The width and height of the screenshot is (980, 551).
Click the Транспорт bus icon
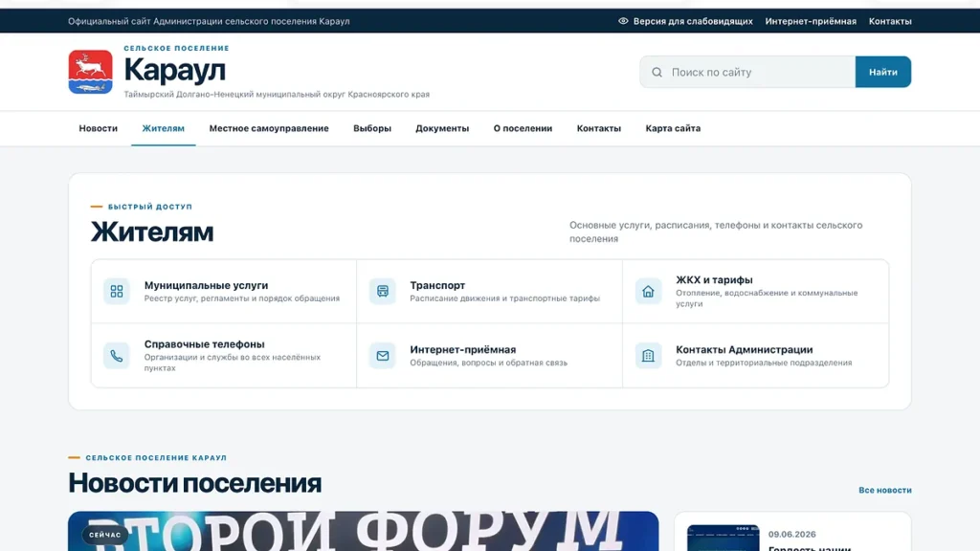pos(383,291)
